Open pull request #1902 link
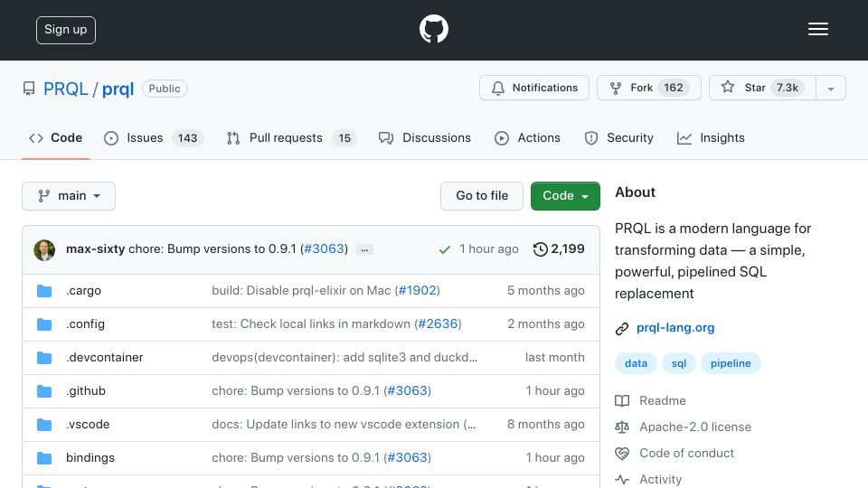This screenshot has height=488, width=868. click(418, 290)
